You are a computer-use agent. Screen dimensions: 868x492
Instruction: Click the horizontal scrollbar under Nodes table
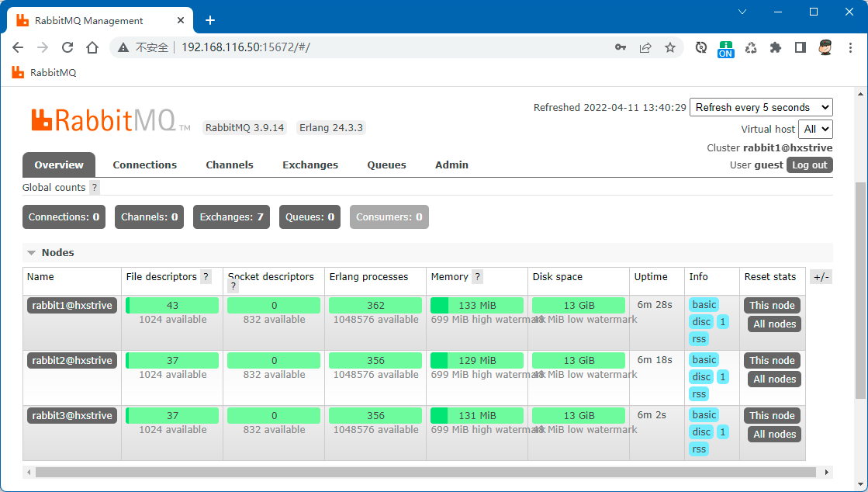(x=425, y=472)
